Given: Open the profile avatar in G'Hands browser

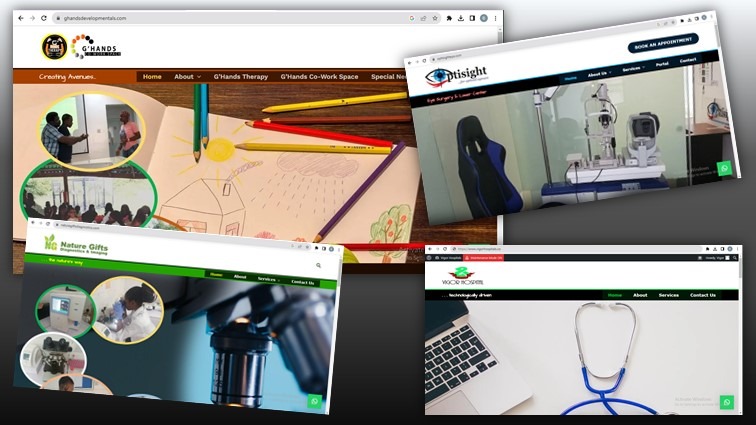Looking at the screenshot, I should 484,18.
